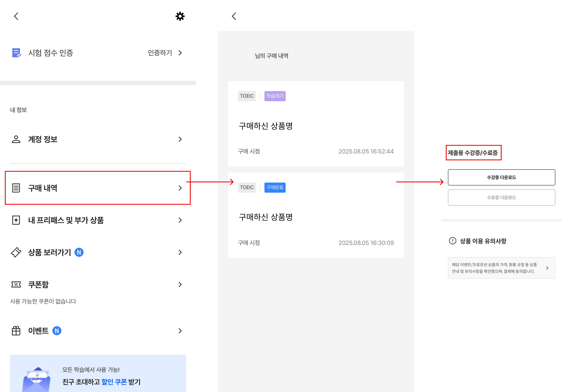Click the warning icon by 상품 이용 유의사항
Image resolution: width=562 pixels, height=392 pixels.
[x=453, y=241]
